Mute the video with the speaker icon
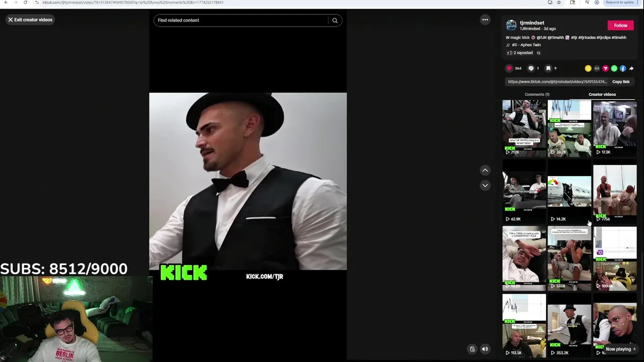The height and width of the screenshot is (362, 644). pyautogui.click(x=485, y=349)
